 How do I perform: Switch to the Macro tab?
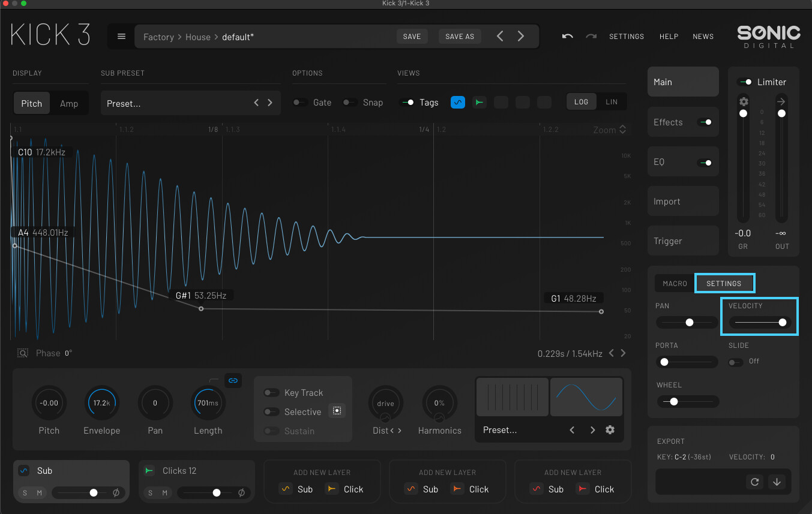675,284
